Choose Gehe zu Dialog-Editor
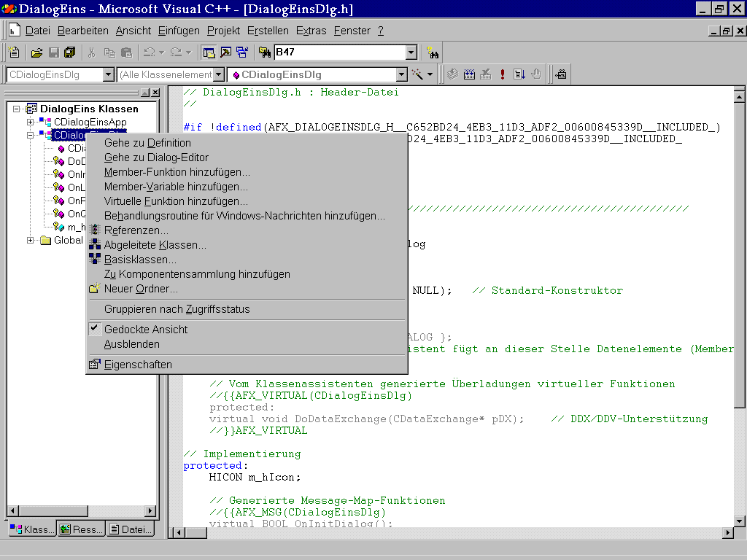 (x=247, y=157)
